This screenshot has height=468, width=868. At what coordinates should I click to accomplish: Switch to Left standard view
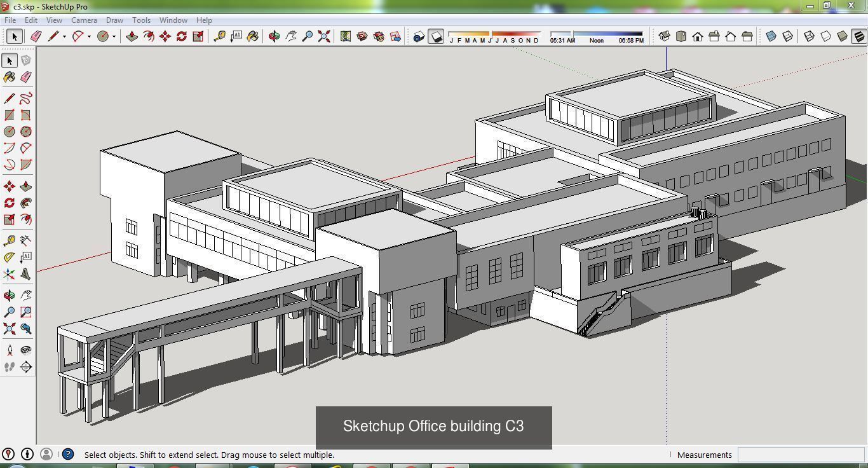click(x=747, y=36)
